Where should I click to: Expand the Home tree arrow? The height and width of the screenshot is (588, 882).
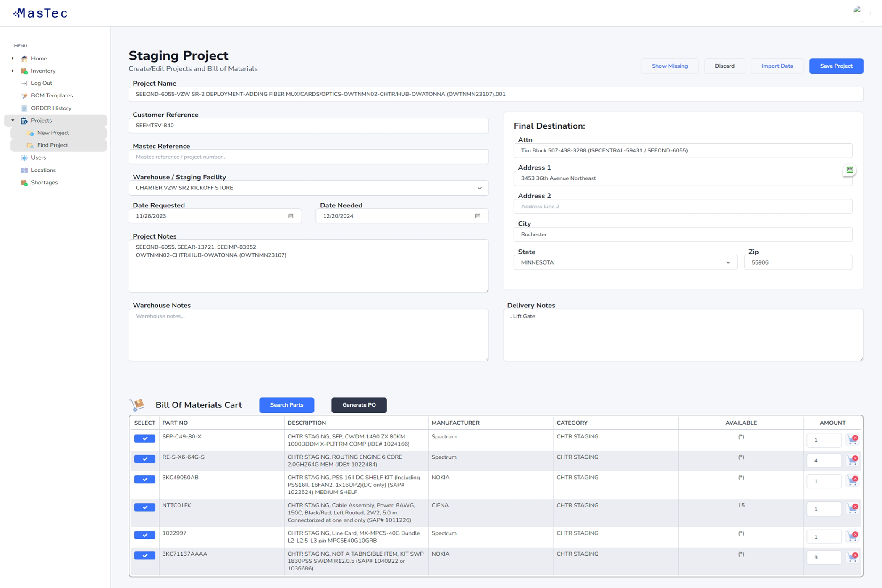click(13, 58)
